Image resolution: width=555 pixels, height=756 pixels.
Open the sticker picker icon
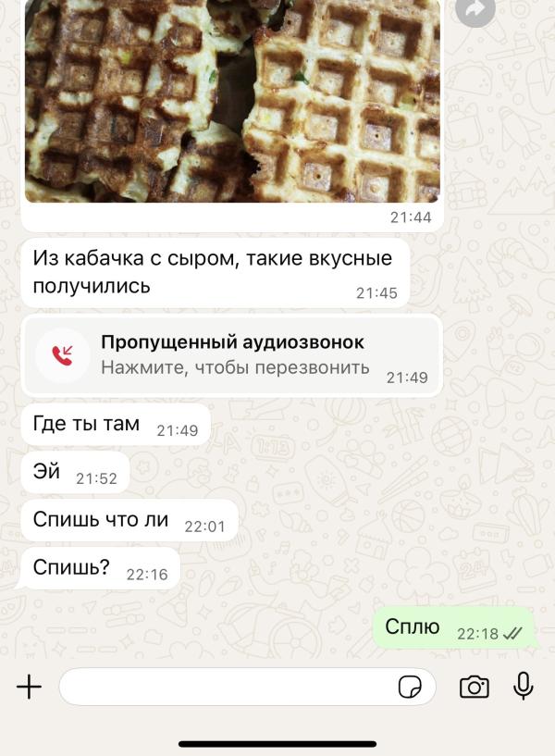410,687
